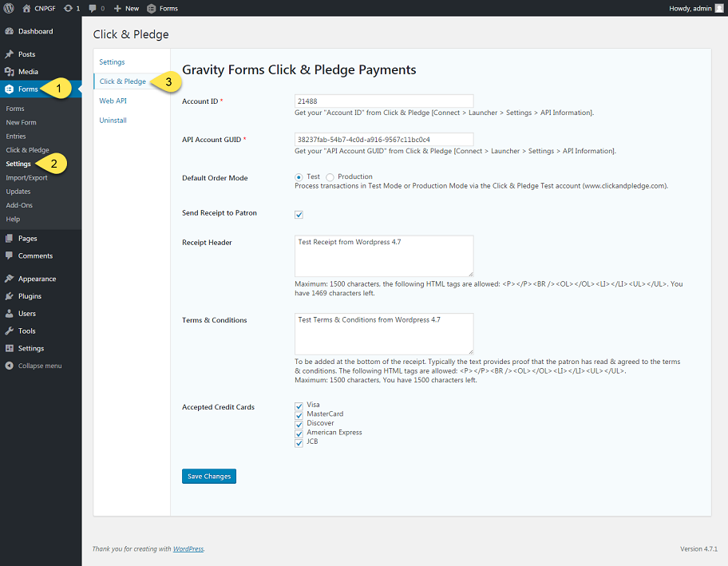Click the Forms icon in admin bar

(x=152, y=8)
